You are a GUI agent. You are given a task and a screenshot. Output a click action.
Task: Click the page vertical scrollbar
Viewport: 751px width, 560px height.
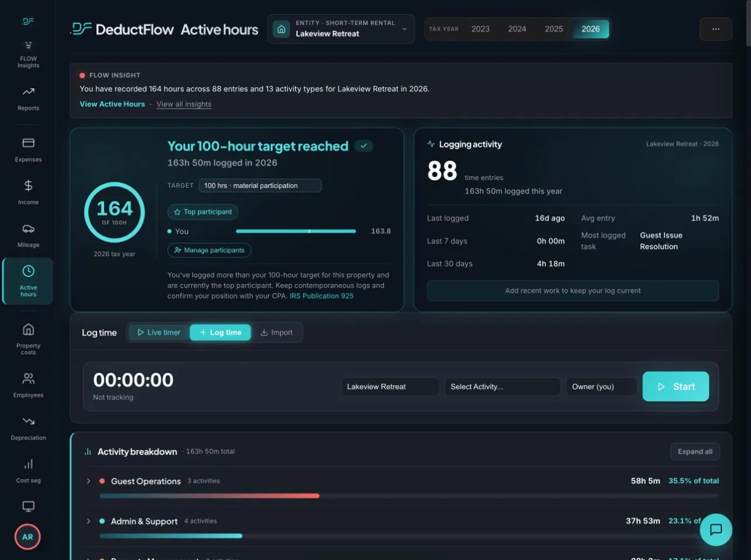(748, 23)
